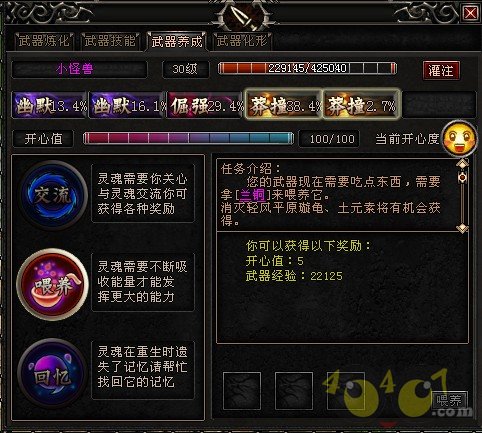
Task: Click the smiley face happiness indicator
Action: pos(460,138)
